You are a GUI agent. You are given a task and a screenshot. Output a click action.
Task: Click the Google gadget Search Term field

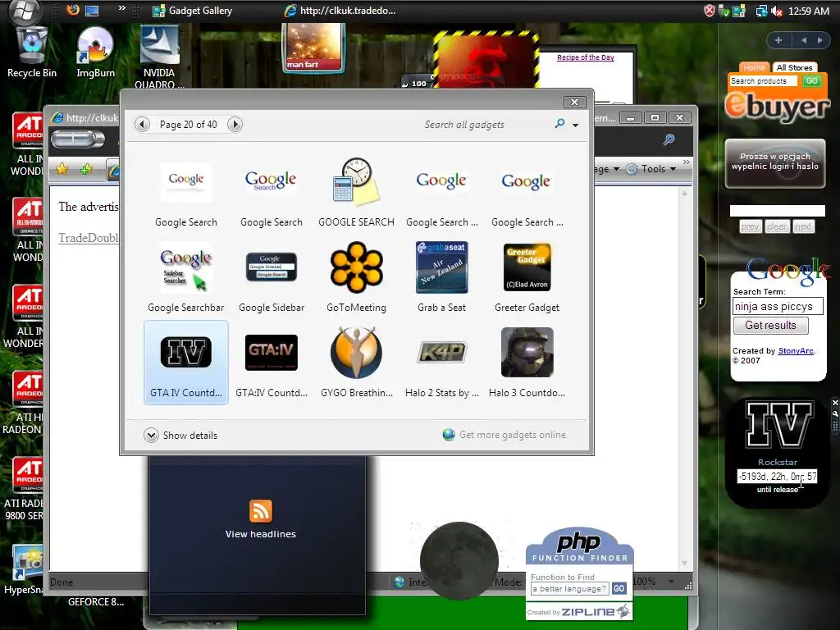click(778, 307)
